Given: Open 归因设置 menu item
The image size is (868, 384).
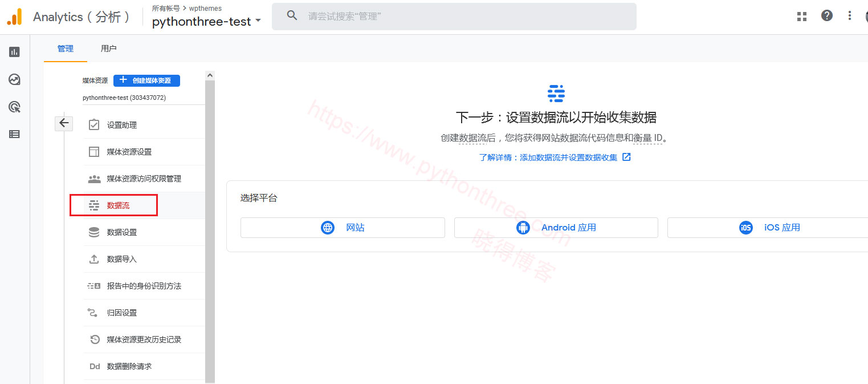Looking at the screenshot, I should [x=144, y=313].
